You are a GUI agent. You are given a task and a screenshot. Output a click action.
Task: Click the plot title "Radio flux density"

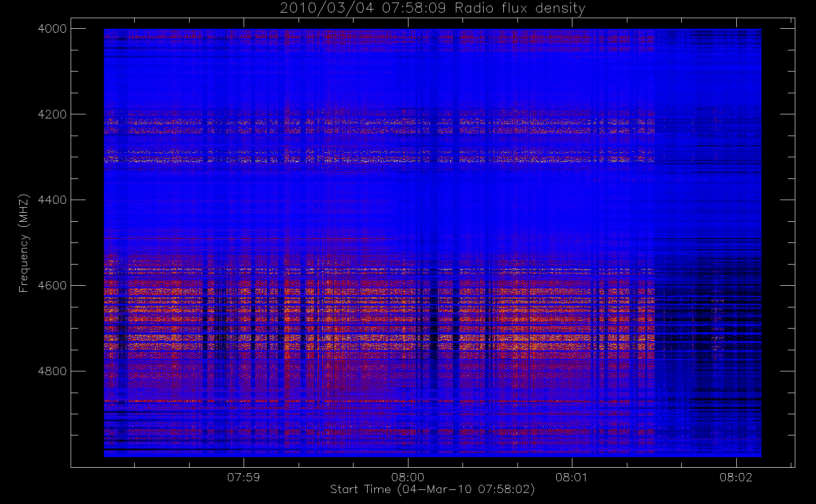[520, 9]
